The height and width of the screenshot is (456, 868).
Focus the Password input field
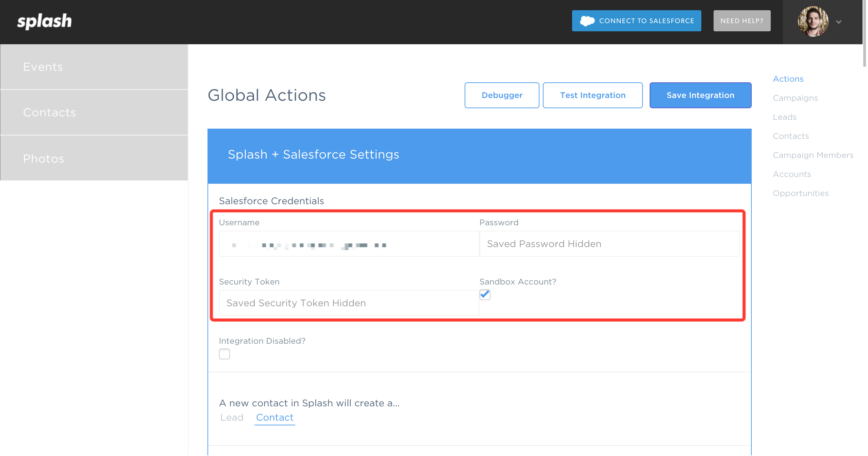tap(610, 244)
